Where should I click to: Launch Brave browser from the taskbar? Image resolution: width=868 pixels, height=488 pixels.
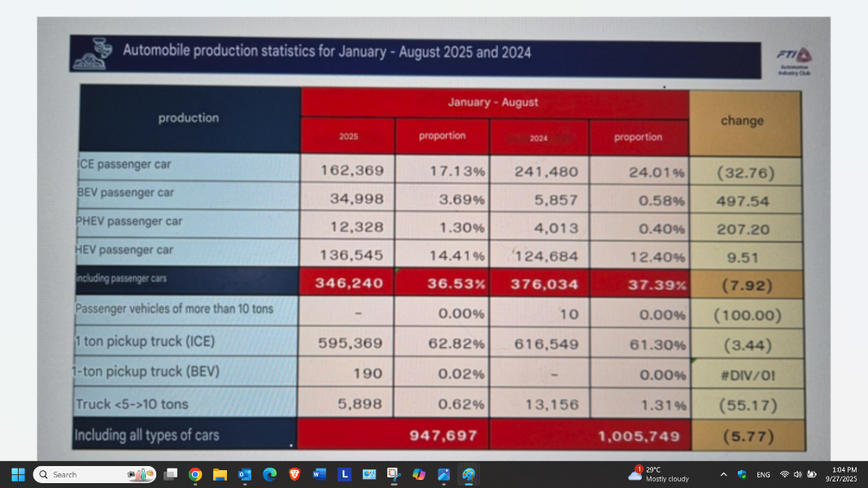[x=294, y=474]
